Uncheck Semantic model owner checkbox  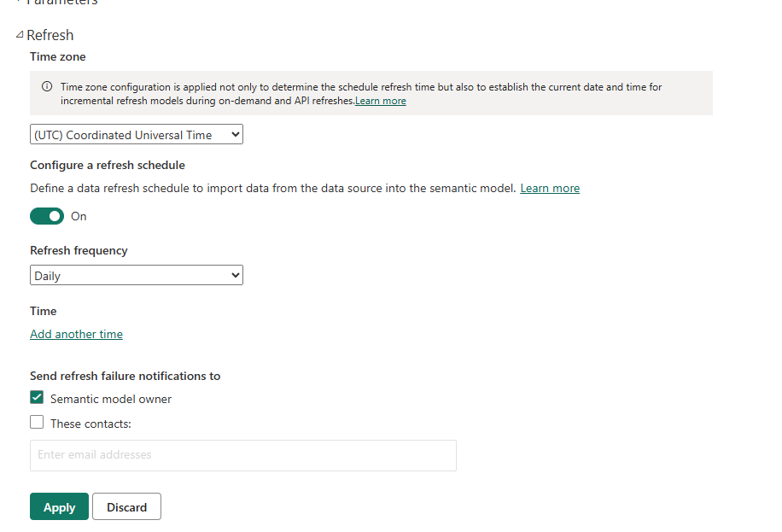37,397
